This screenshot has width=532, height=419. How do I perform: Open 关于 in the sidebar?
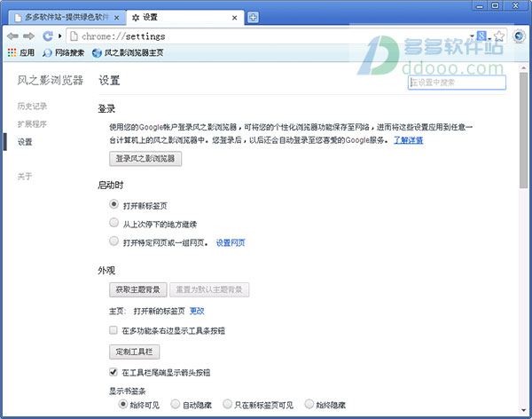tap(25, 177)
